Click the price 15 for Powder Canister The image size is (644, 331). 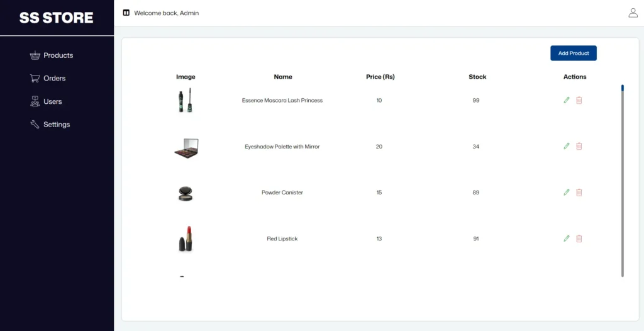pos(379,193)
